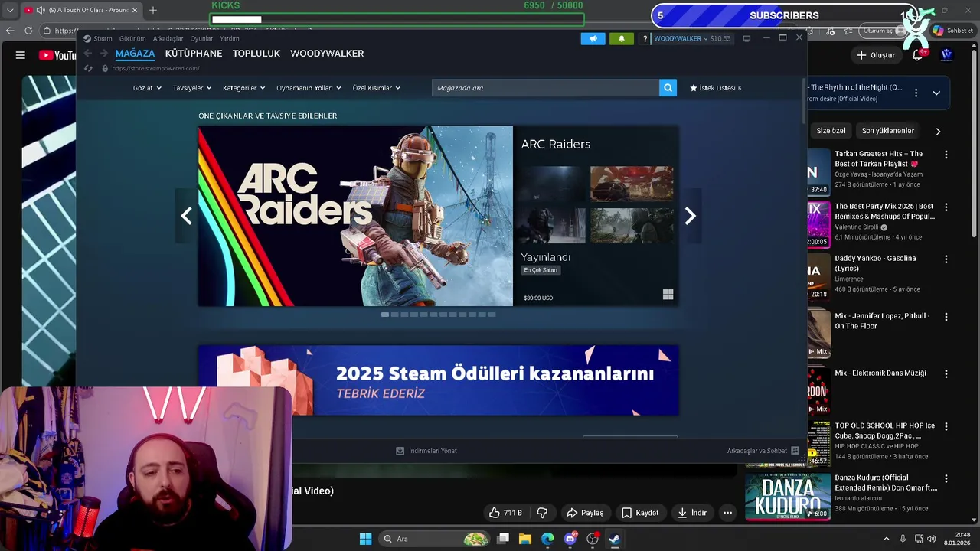Click the YouTube like thumbs-up button
The image size is (980, 551).
tap(505, 513)
